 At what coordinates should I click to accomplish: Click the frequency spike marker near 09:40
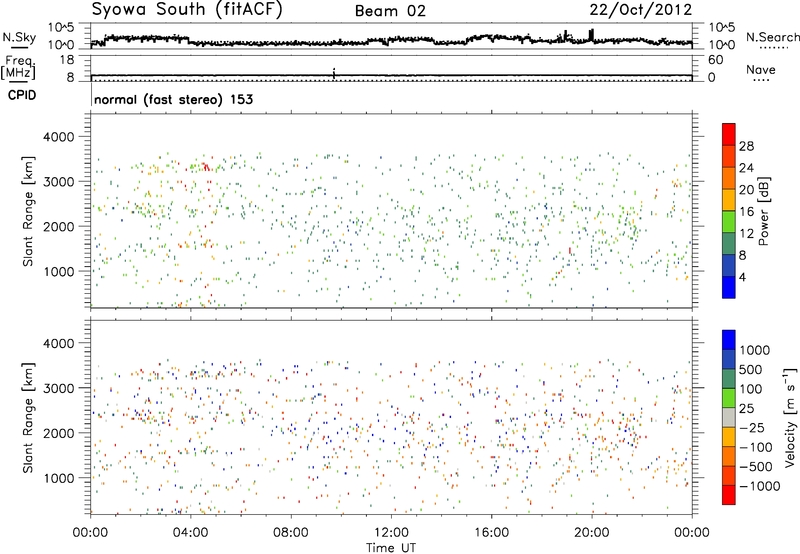tap(334, 73)
